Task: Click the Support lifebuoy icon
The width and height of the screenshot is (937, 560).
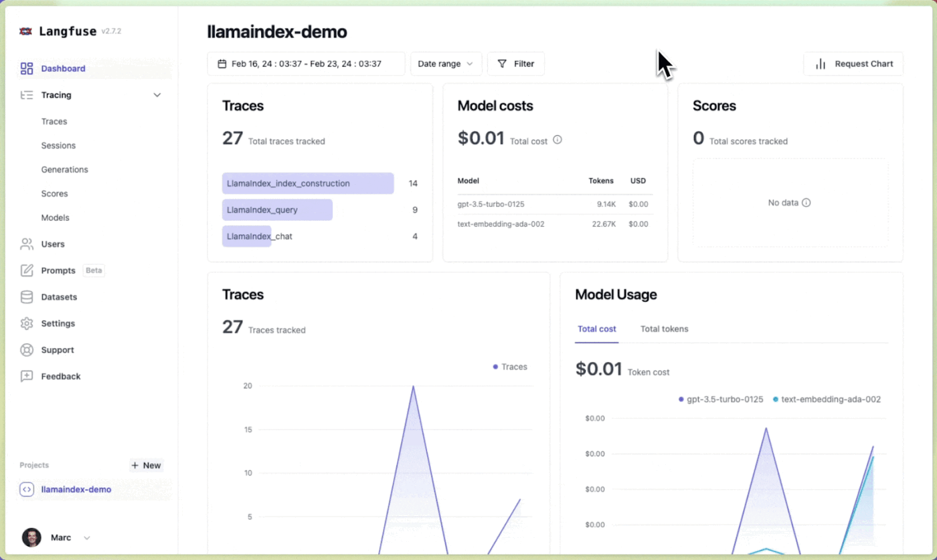Action: coord(26,349)
